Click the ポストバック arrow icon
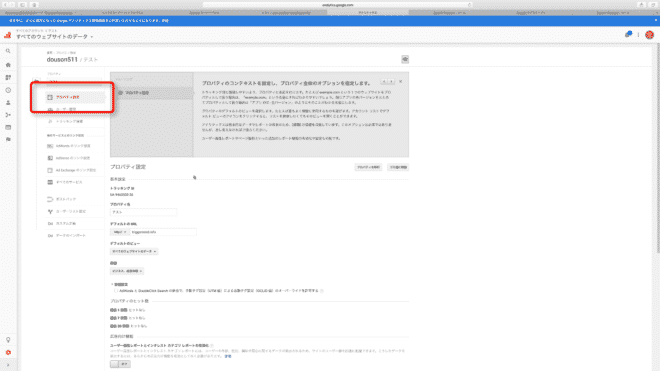Image resolution: width=660 pixels, height=371 pixels. (x=50, y=199)
